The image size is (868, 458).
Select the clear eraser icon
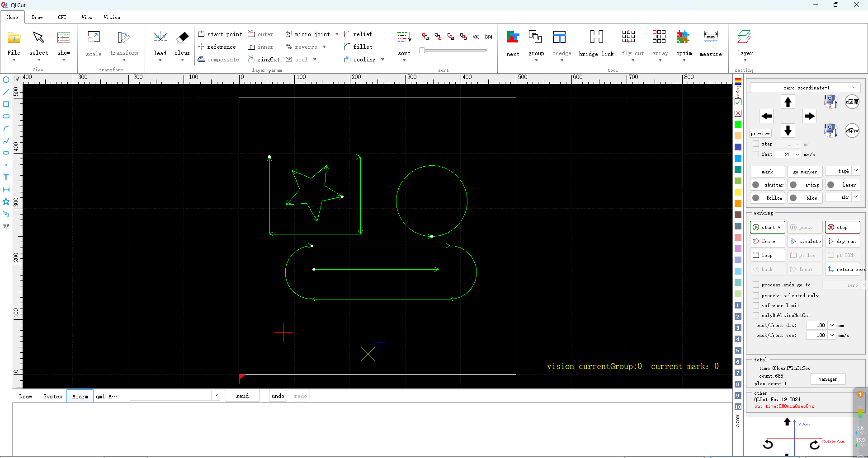pyautogui.click(x=183, y=37)
